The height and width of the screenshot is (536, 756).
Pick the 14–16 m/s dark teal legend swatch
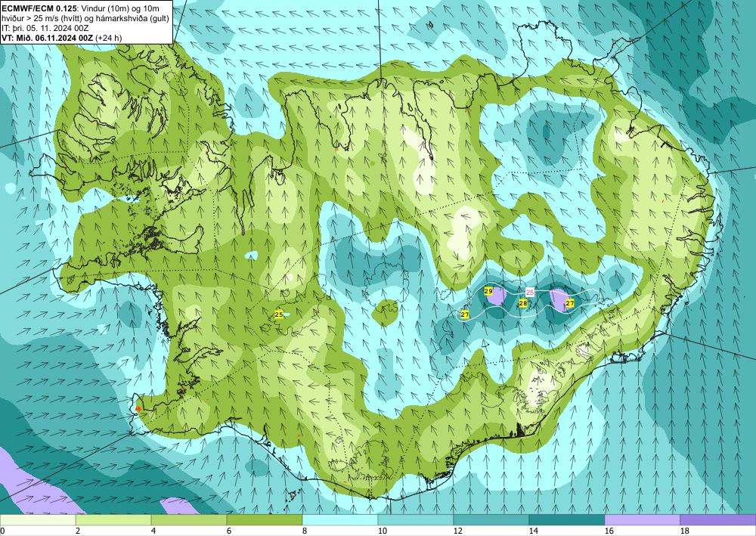click(566, 519)
